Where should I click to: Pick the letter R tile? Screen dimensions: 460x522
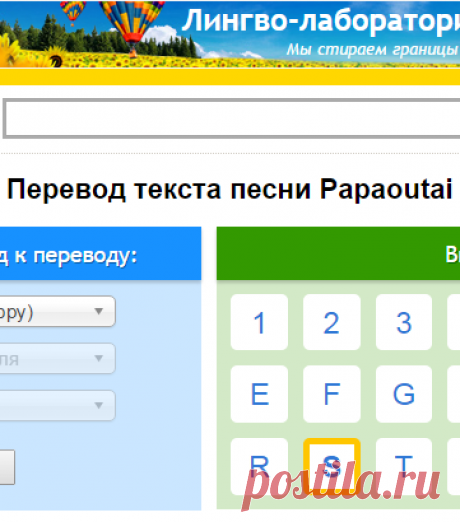click(259, 466)
